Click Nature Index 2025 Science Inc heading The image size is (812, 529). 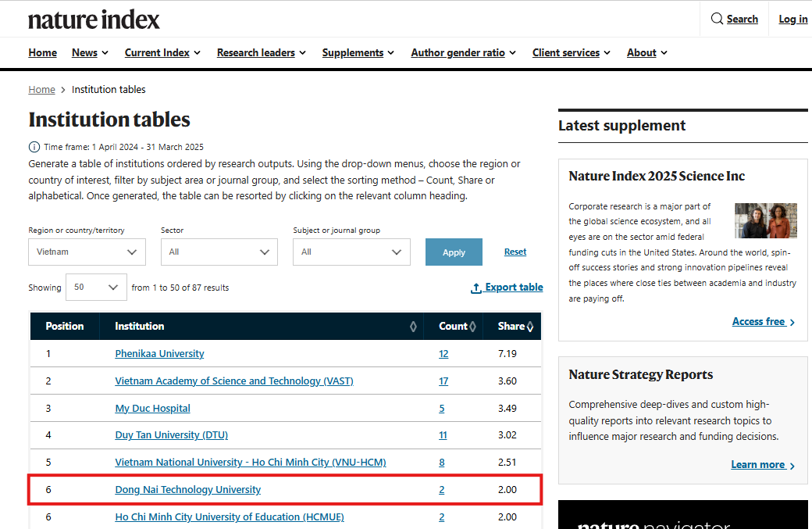point(657,176)
